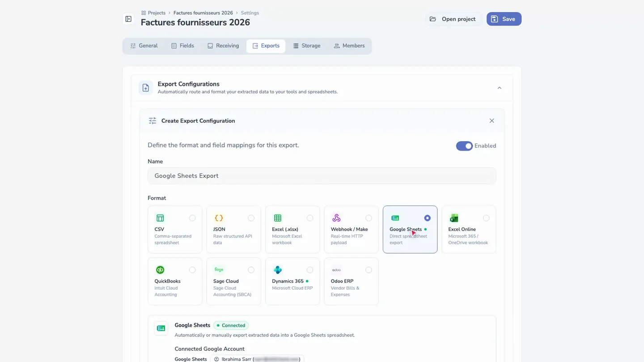Collapse the Export Configurations section chevron
The width and height of the screenshot is (644, 362).
(x=500, y=88)
